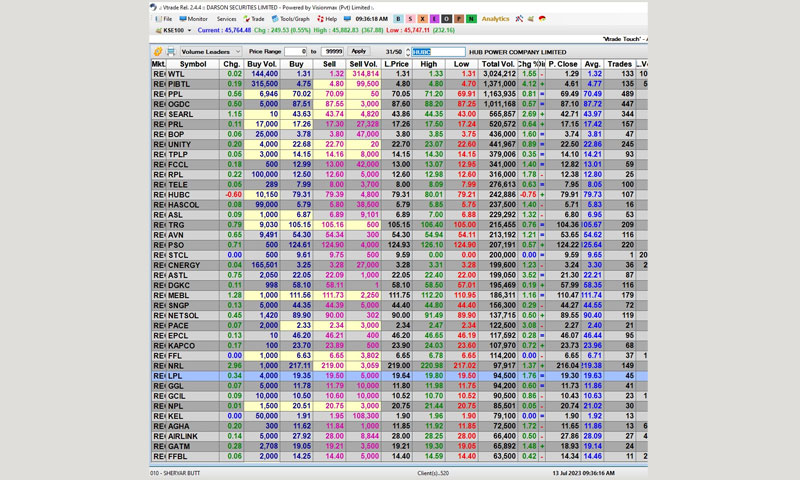Click the pink S sell button

pos(410,19)
